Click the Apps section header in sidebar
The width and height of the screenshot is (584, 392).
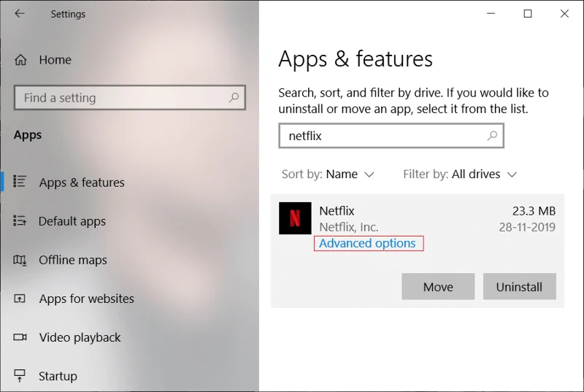pyautogui.click(x=28, y=135)
